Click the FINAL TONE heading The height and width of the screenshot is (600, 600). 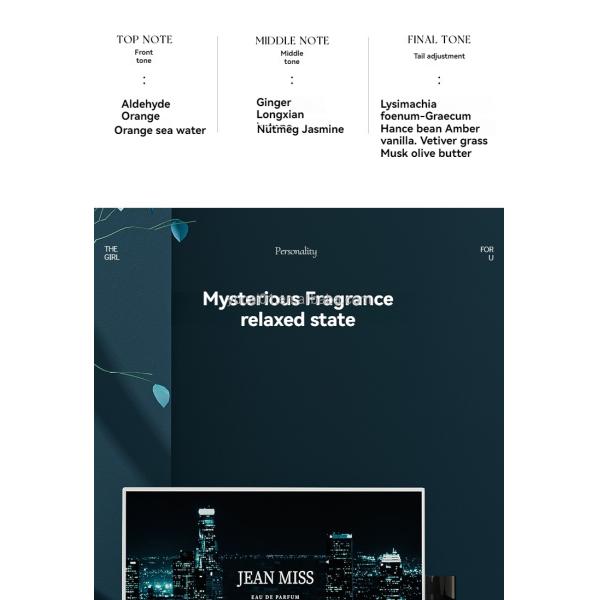(439, 39)
